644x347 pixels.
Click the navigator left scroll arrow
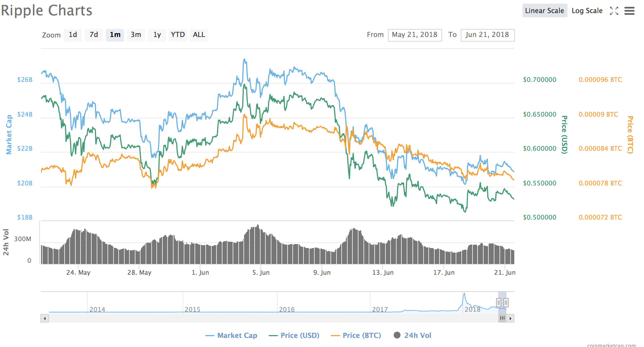pyautogui.click(x=45, y=318)
